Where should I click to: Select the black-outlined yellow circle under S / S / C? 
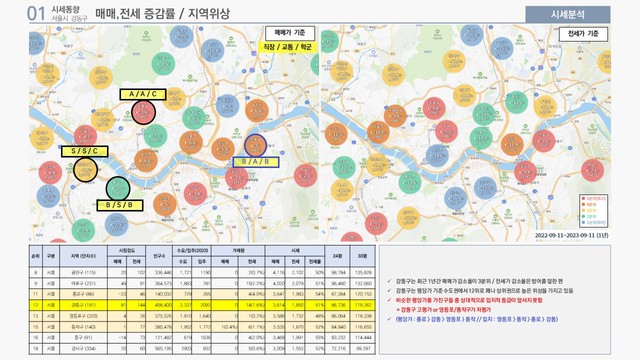tap(85, 169)
